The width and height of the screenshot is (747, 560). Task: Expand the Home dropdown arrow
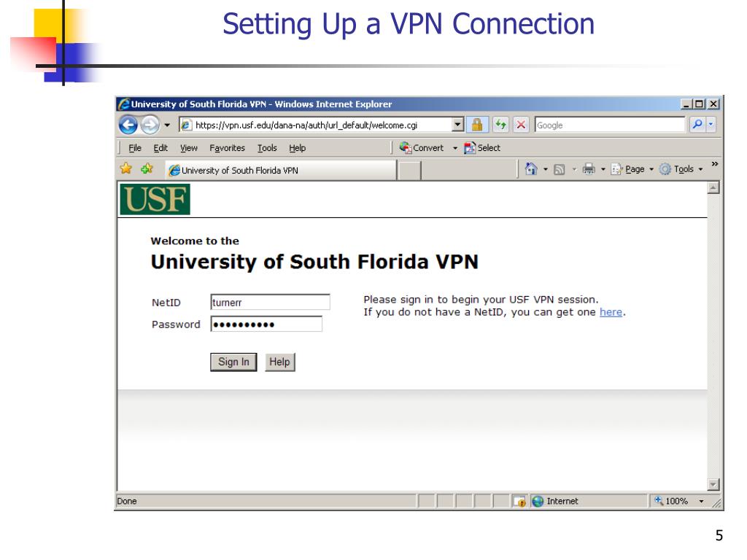coord(546,169)
